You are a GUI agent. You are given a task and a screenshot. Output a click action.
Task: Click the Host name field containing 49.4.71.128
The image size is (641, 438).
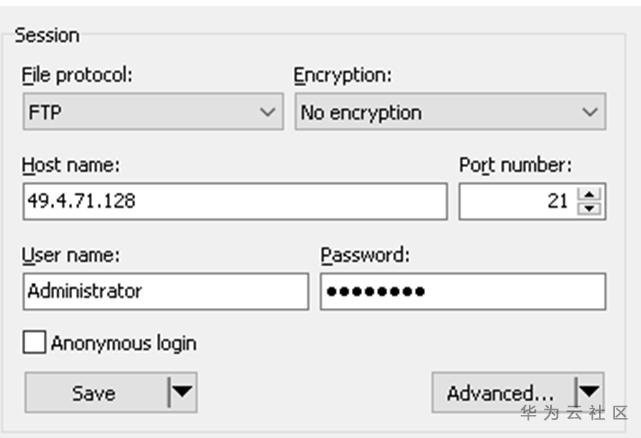click(x=234, y=201)
